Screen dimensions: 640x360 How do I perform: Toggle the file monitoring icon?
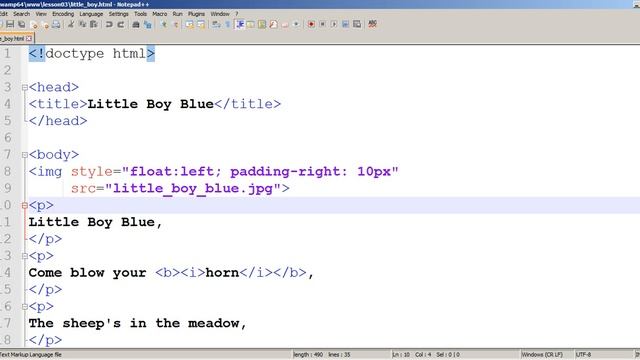296,24
